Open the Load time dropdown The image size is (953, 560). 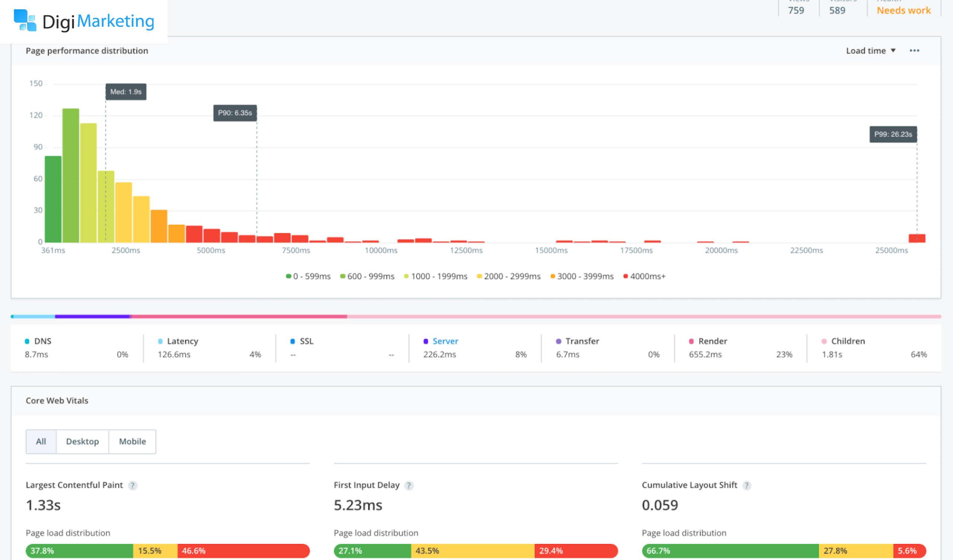click(871, 51)
